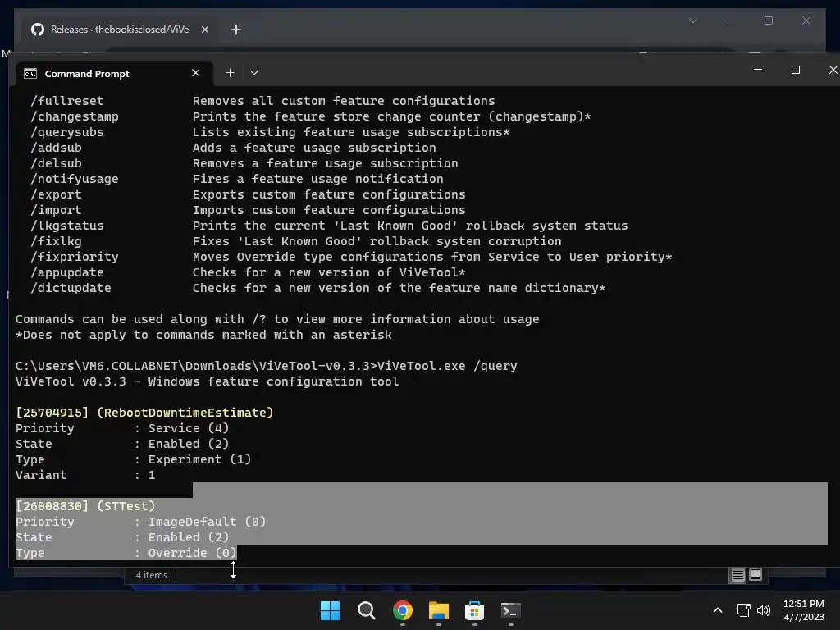
Task: Minimize the Command Prompt window
Action: coord(757,70)
